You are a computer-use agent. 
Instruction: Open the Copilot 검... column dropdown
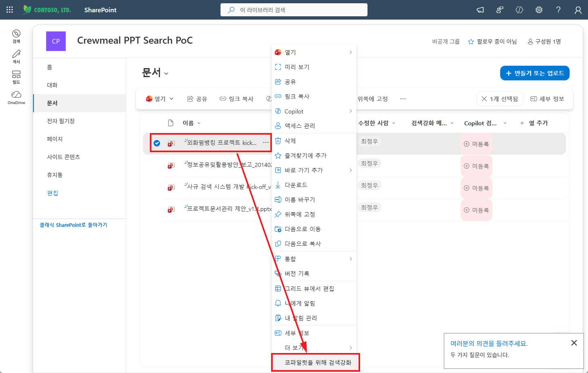505,123
